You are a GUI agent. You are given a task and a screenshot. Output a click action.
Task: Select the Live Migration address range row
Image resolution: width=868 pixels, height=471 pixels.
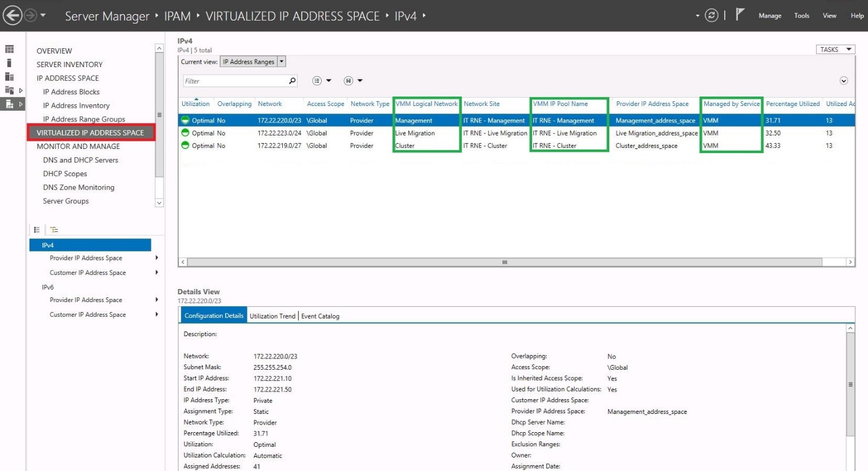tap(354, 132)
